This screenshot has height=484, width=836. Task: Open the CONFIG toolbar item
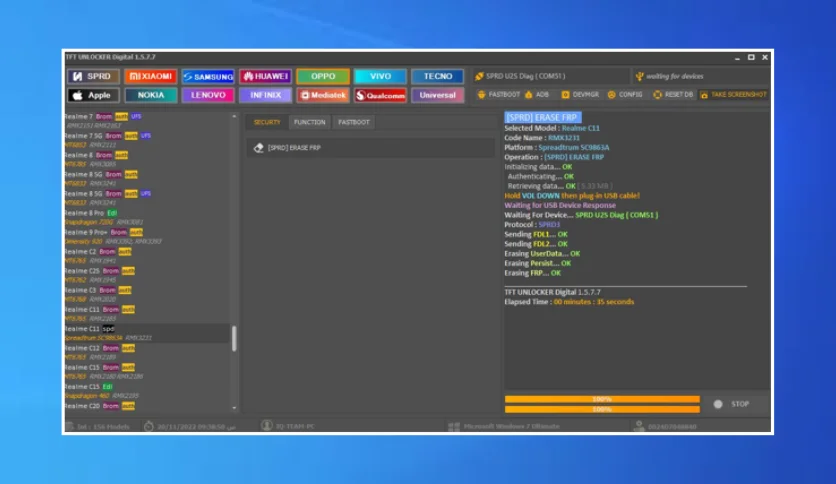click(x=625, y=94)
